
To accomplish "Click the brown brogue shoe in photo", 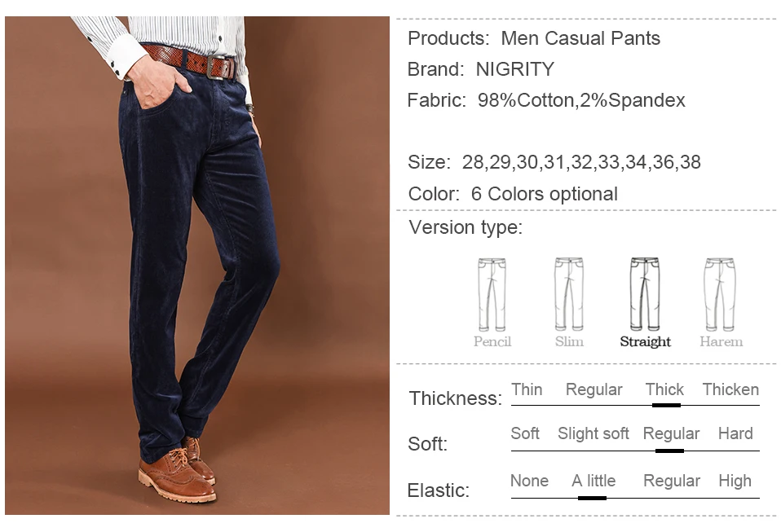I will tap(176, 475).
